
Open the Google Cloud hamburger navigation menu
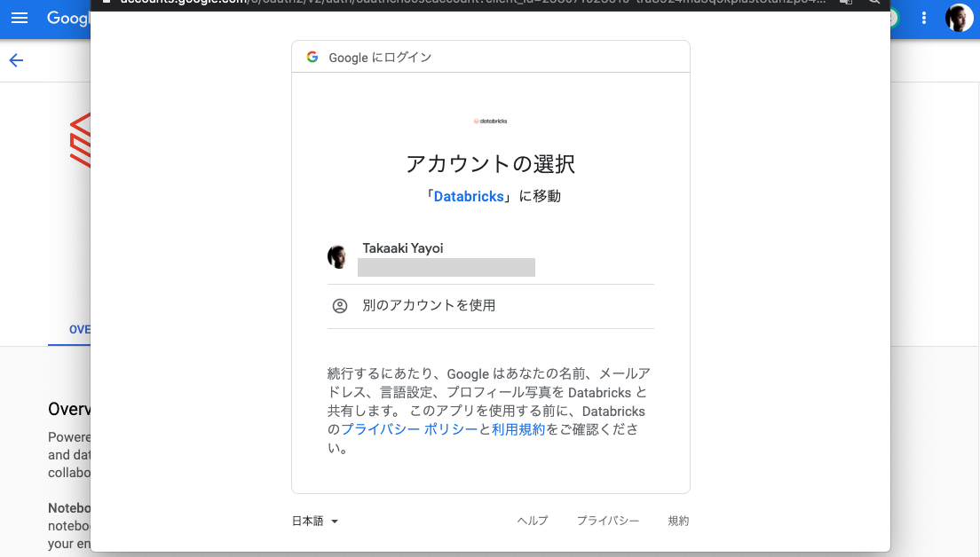tap(20, 18)
